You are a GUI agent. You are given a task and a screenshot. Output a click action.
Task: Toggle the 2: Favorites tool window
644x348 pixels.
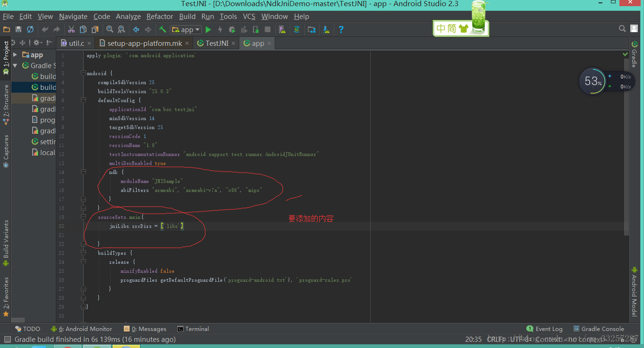pyautogui.click(x=6, y=296)
